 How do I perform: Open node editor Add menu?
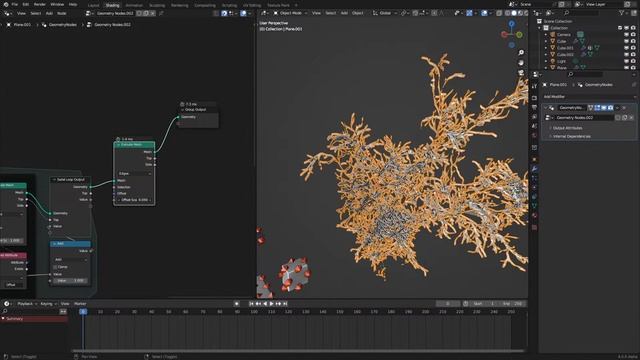pos(49,13)
